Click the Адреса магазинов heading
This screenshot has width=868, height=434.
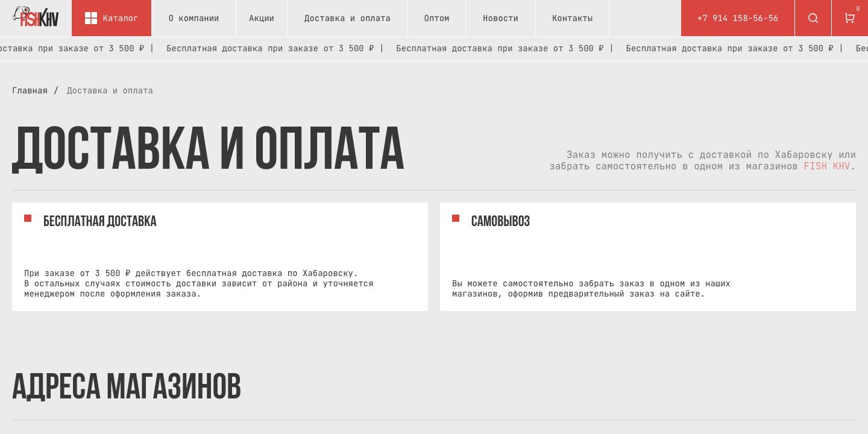(127, 386)
